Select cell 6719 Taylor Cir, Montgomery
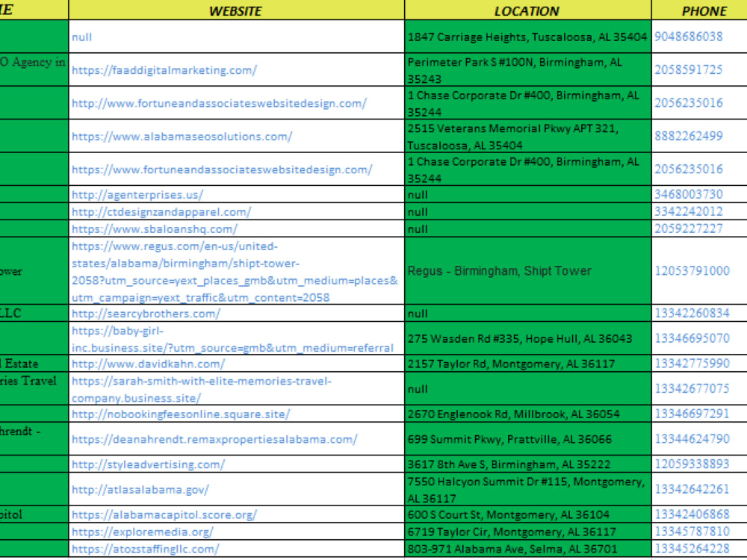The height and width of the screenshot is (560, 747). pyautogui.click(x=527, y=532)
